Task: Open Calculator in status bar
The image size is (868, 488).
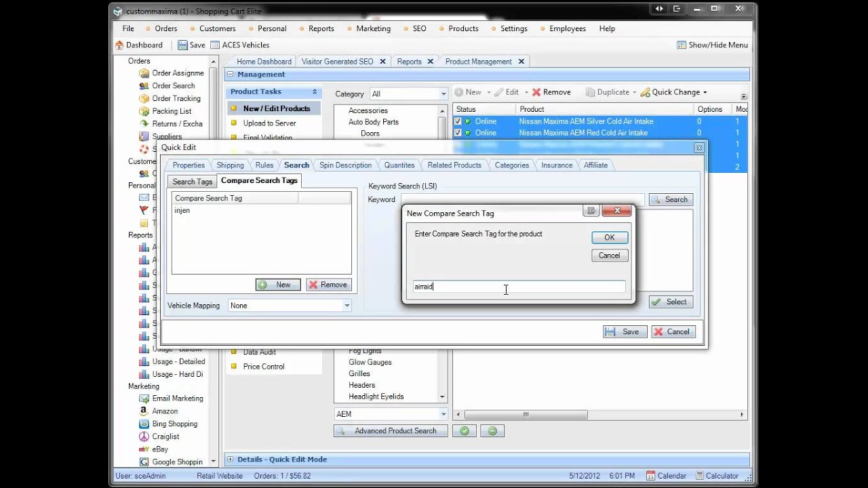Action: pyautogui.click(x=717, y=476)
